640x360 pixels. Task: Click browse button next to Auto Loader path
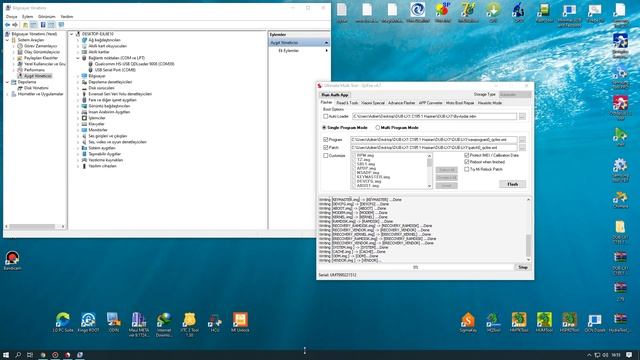[522, 116]
